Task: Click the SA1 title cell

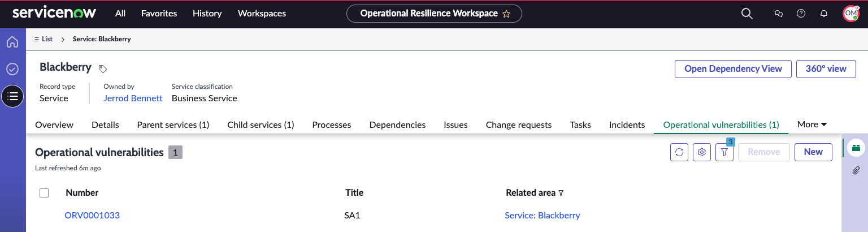Action: (351, 216)
